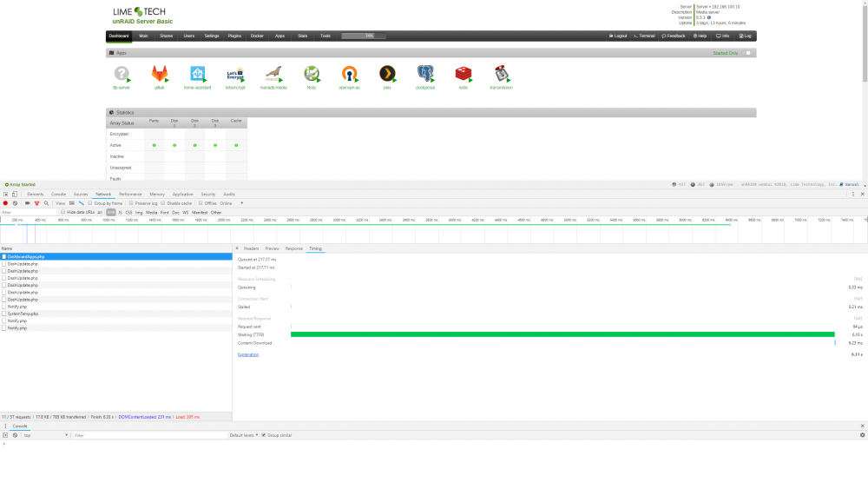868x489 pixels.
Task: Click the home-assistant app icon
Action: coord(197,74)
